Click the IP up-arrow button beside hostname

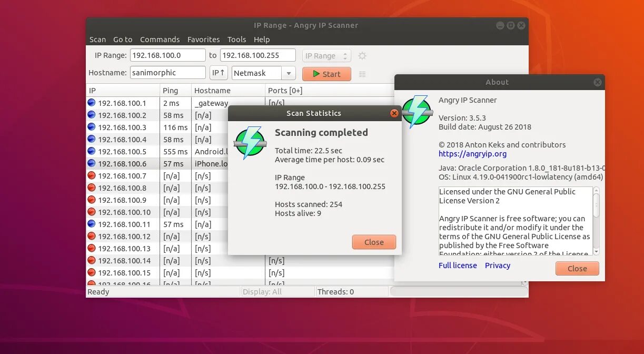coord(219,73)
